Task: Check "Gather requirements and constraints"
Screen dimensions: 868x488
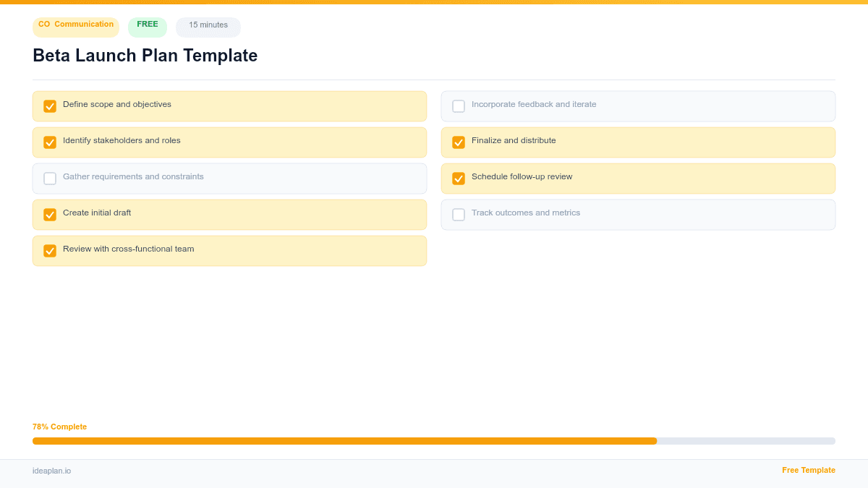Action: pos(50,178)
